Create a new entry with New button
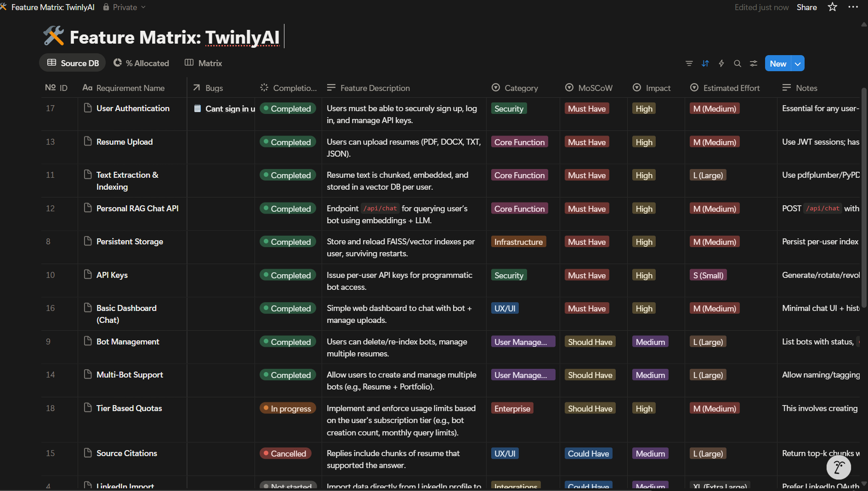The image size is (868, 491). [x=778, y=64]
